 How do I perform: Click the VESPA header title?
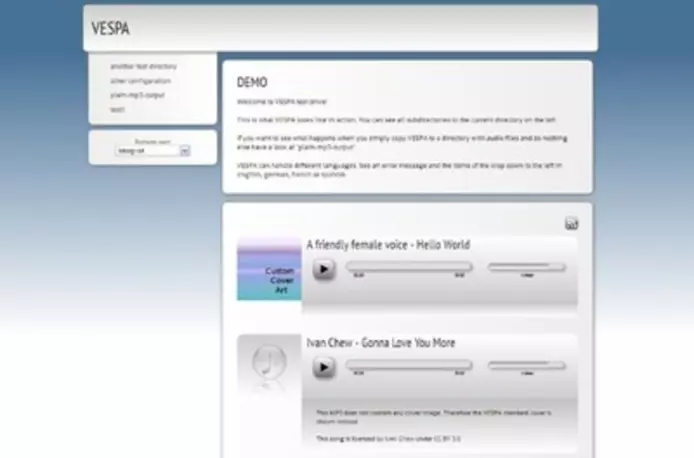[x=110, y=29]
